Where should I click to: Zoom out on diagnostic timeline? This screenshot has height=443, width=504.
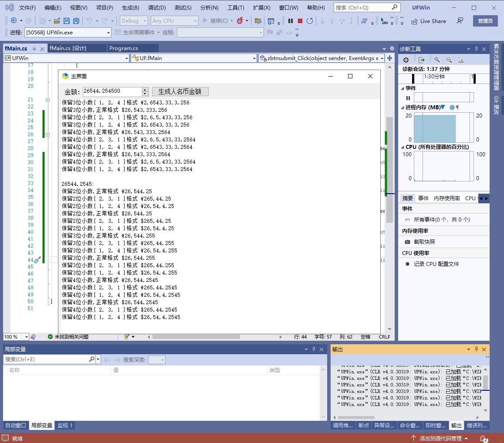449,60
